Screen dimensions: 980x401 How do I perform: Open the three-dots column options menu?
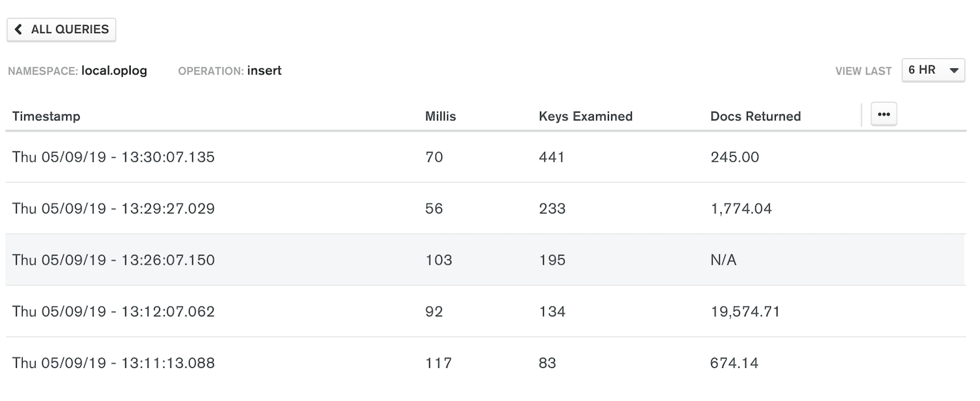pos(884,114)
